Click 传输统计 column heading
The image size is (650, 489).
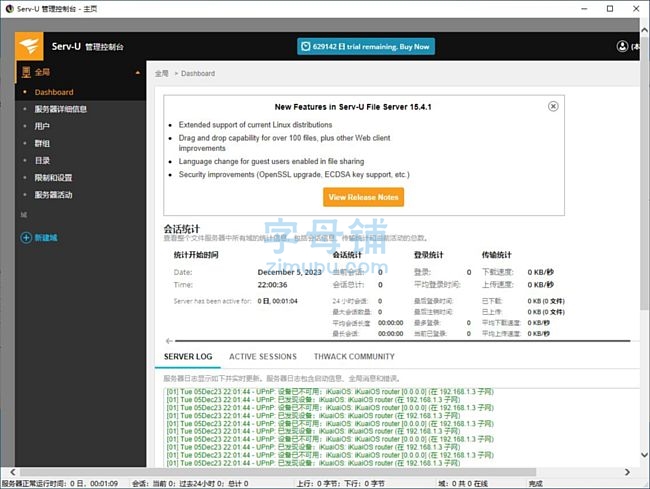tap(496, 255)
